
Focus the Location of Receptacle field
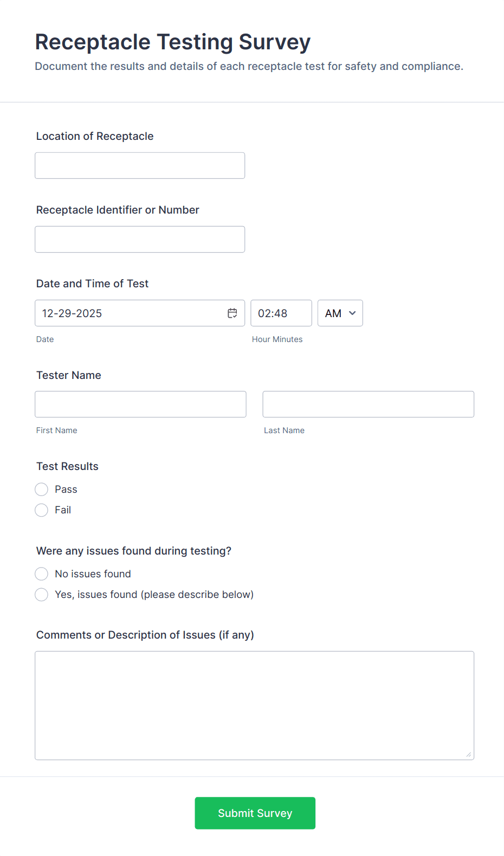140,166
